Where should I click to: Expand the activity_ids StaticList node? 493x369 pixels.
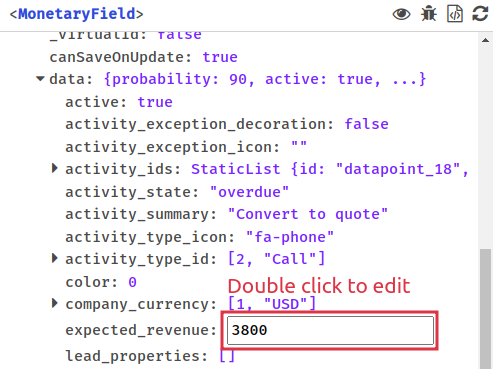55,168
